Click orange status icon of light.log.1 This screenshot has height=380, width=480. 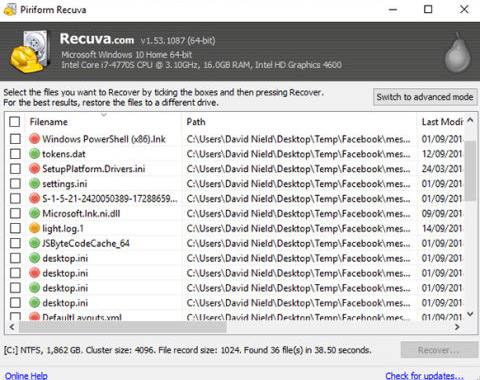34,228
